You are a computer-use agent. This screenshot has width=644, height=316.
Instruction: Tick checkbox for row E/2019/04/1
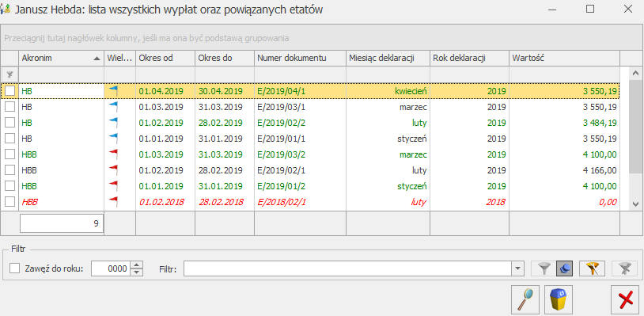tap(9, 91)
